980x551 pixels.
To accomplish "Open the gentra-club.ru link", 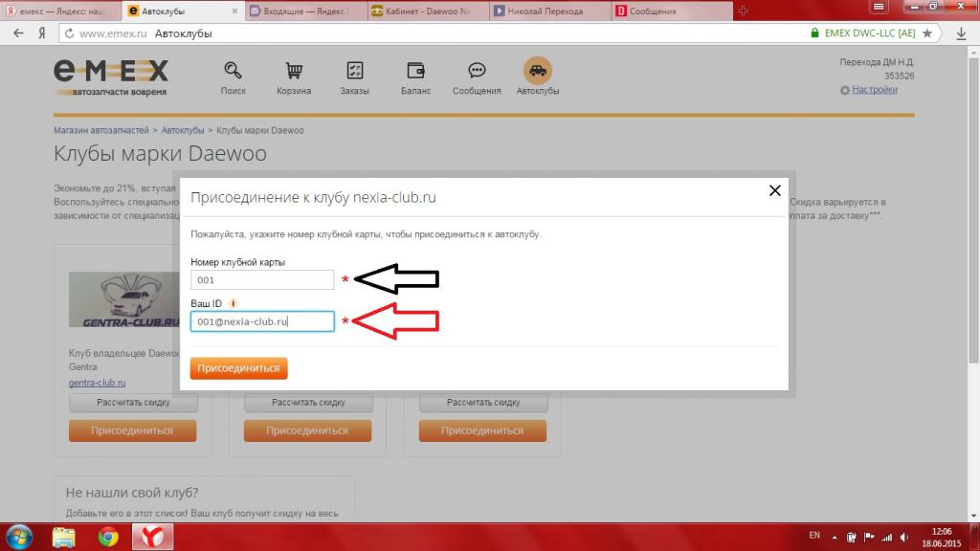I will (x=97, y=383).
